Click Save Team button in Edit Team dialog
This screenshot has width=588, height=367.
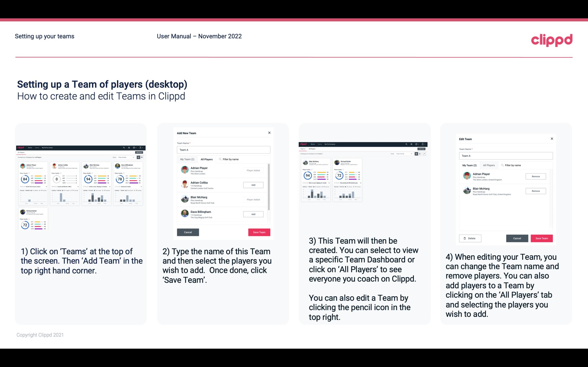pyautogui.click(x=541, y=238)
